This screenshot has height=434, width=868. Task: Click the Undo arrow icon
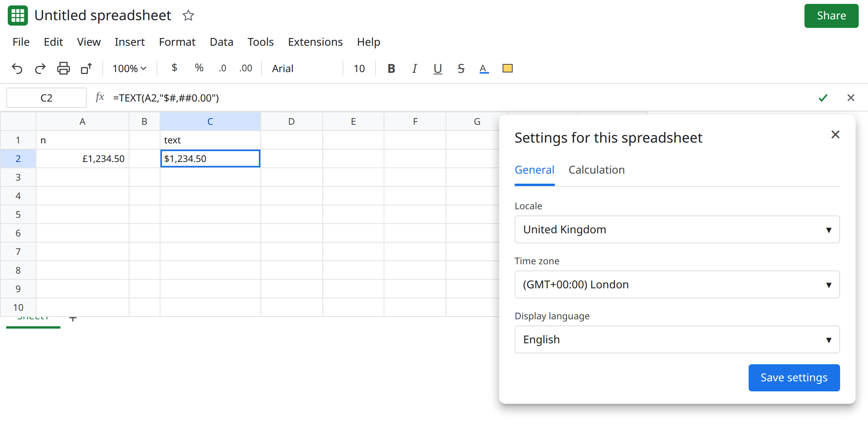tap(17, 69)
